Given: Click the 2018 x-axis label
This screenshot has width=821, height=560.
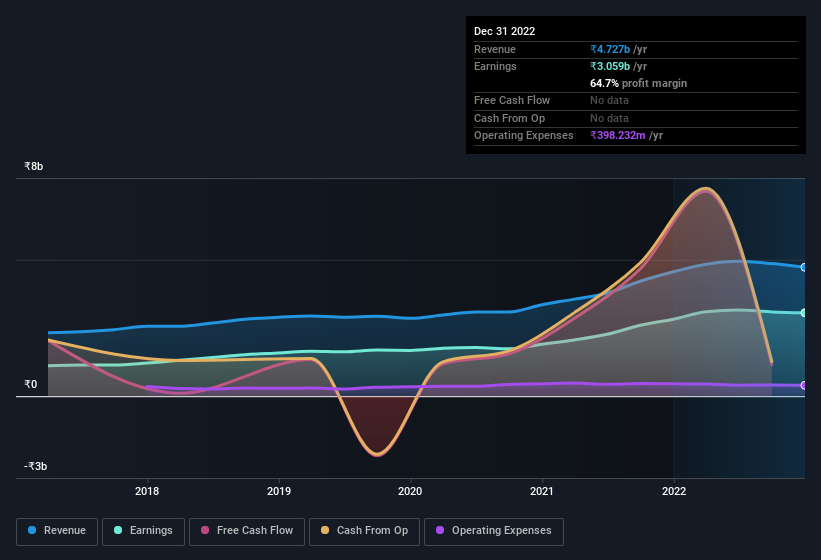Looking at the screenshot, I should (147, 491).
